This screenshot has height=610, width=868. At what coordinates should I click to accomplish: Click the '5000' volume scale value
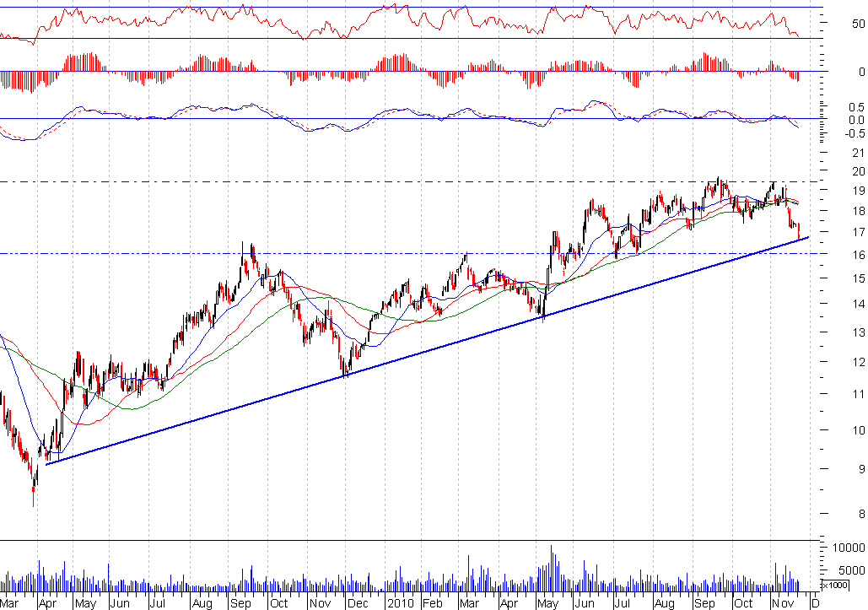(x=852, y=570)
